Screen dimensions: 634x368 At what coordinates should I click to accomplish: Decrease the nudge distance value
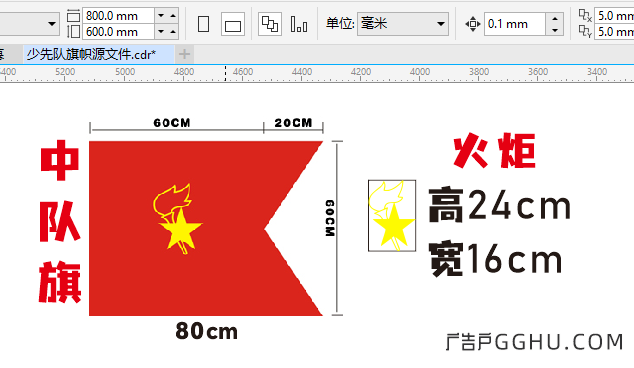(555, 30)
